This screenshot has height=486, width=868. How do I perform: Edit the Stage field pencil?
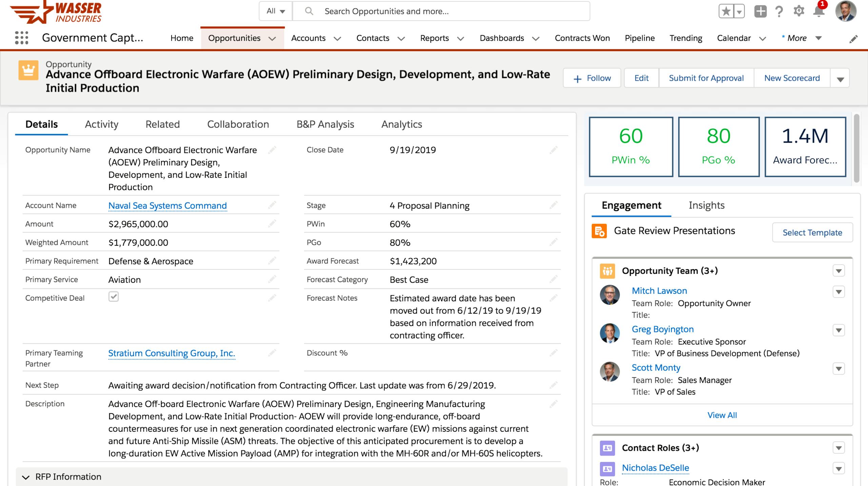[553, 205]
